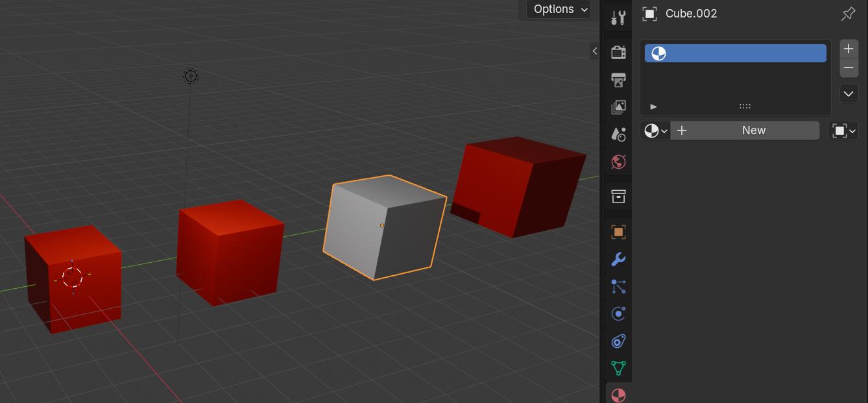Select the empty material slot row

pos(736,53)
